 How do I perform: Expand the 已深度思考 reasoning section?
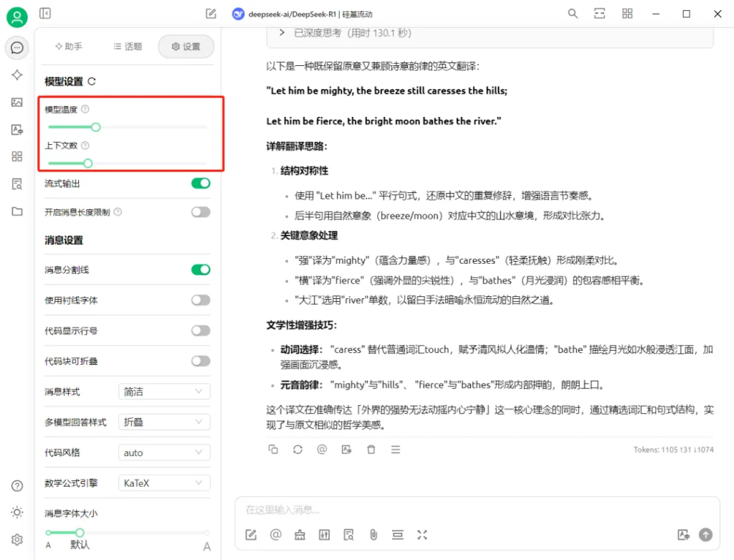pos(282,32)
